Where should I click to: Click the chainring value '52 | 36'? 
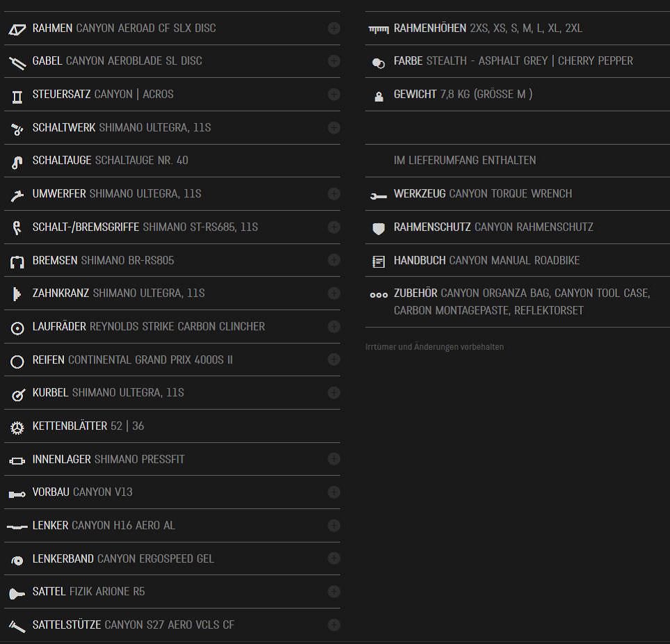pyautogui.click(x=127, y=426)
